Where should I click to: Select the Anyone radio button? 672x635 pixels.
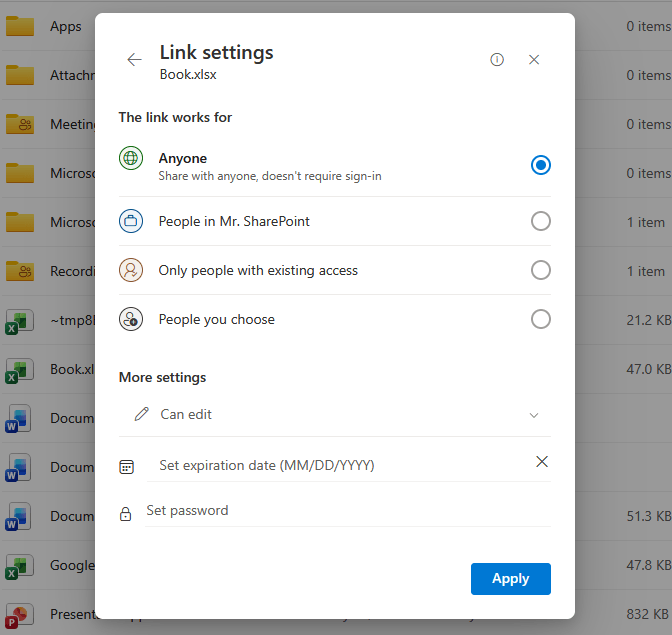[540, 165]
